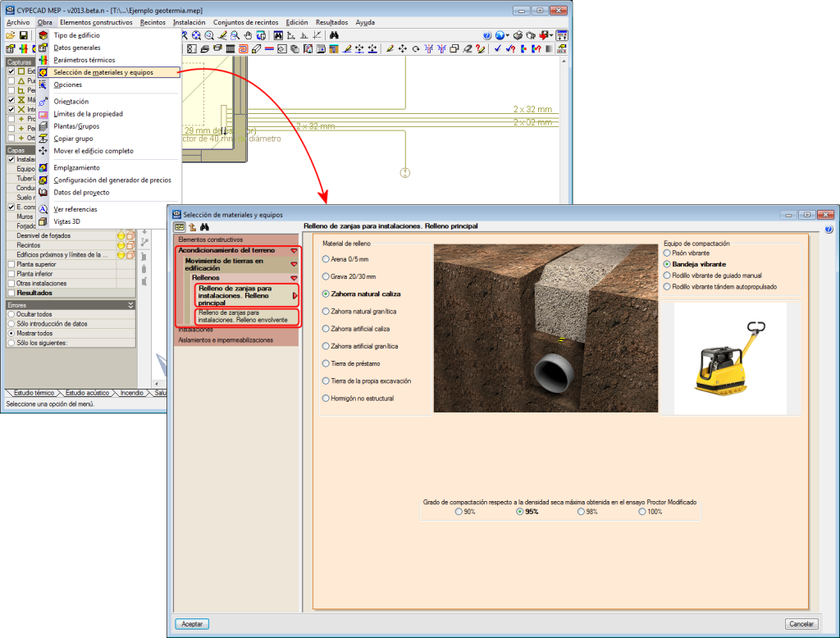Viewport: 840px width, 638px height.
Task: Collapse Acondicionamiento del terreno section
Action: 293,250
